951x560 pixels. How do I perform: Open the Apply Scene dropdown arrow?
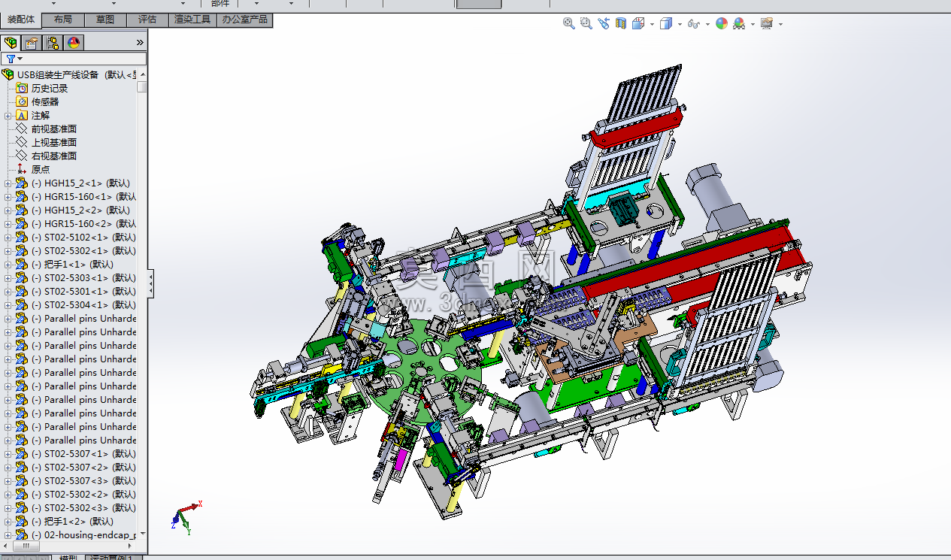(x=753, y=24)
